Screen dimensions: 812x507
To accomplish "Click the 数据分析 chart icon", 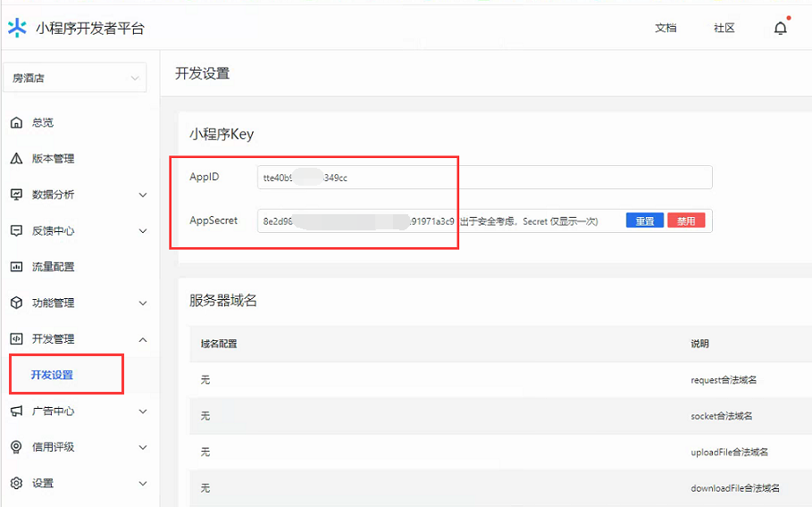I will pyautogui.click(x=16, y=195).
